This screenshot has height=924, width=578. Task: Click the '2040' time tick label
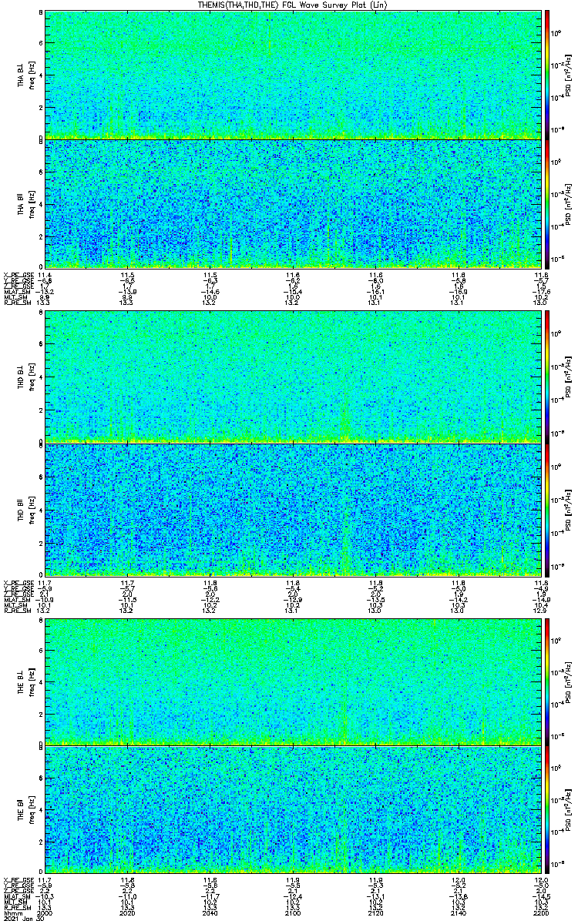(x=210, y=912)
